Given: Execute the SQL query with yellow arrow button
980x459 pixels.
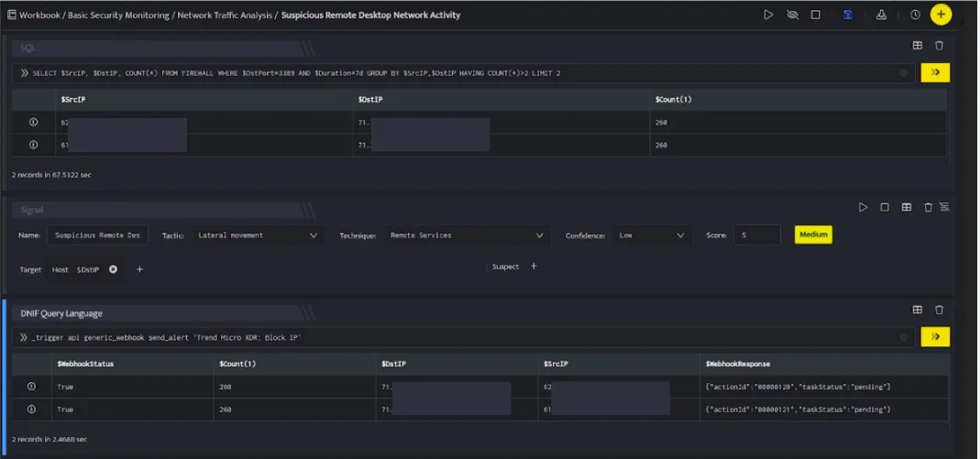Looking at the screenshot, I should [x=935, y=72].
